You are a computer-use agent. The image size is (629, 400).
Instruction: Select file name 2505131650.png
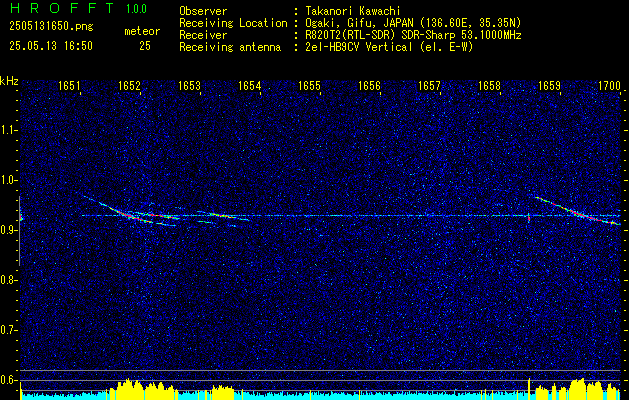tap(51, 27)
